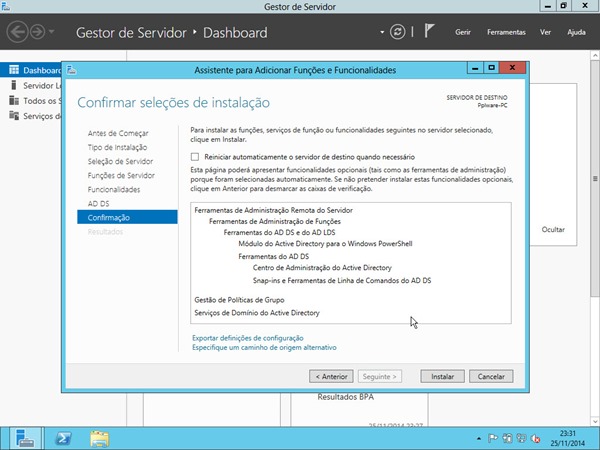Open Windows PowerShell from the taskbar
Viewport: 600px width, 450px height.
pyautogui.click(x=63, y=439)
